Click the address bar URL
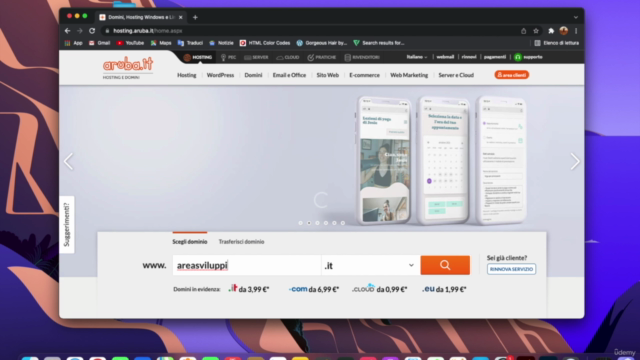Screen dimensions: 640x360 [x=147, y=31]
